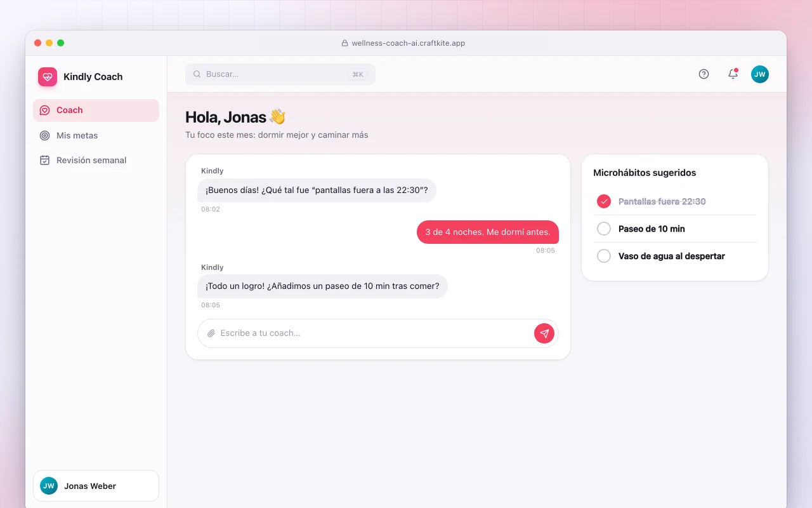Click the ¡Buenos días! coach message bubble
Image resolution: width=812 pixels, height=508 pixels.
coord(317,190)
